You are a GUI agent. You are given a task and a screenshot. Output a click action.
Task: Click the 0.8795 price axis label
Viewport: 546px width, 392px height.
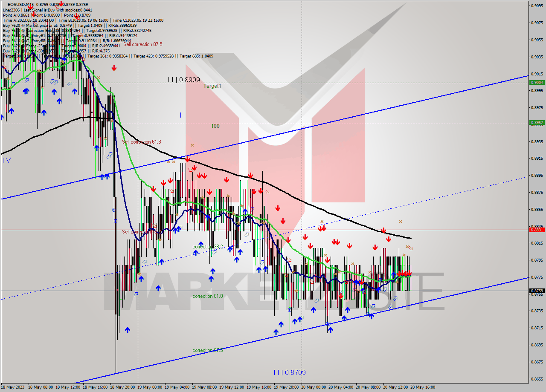pyautogui.click(x=537, y=260)
